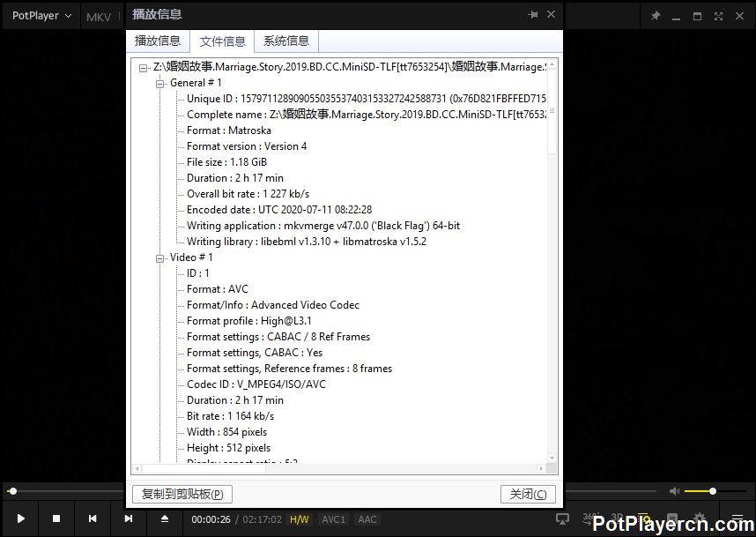Mute audio via the speaker icon
The image size is (756, 537).
tap(675, 491)
